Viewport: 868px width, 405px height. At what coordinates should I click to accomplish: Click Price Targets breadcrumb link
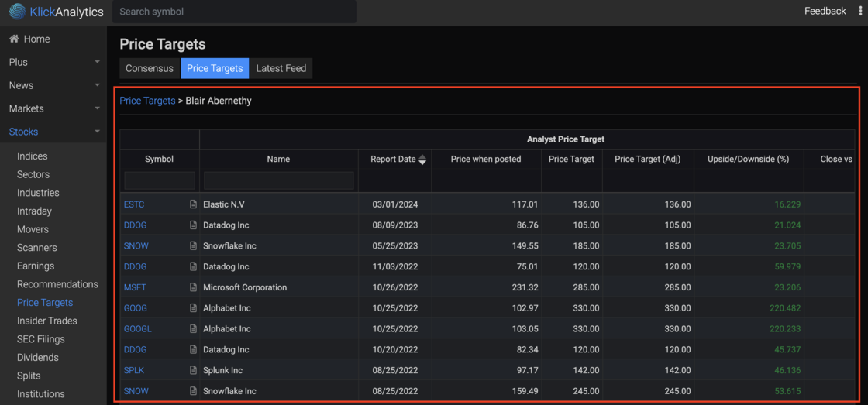(x=147, y=101)
